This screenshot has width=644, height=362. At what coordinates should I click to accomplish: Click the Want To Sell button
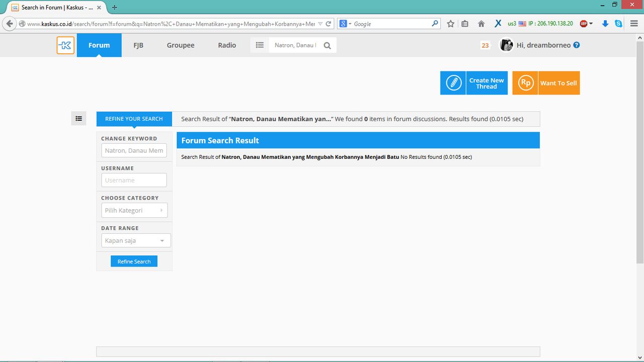click(546, 83)
